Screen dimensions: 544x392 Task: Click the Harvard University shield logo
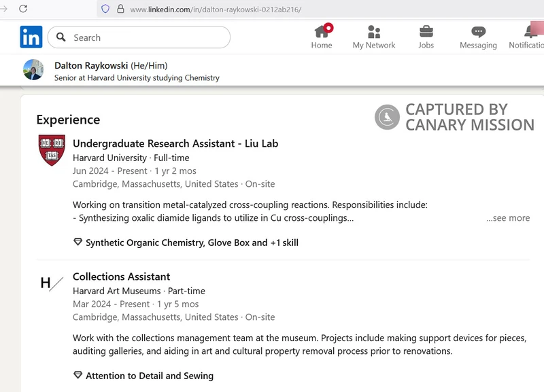pos(52,150)
